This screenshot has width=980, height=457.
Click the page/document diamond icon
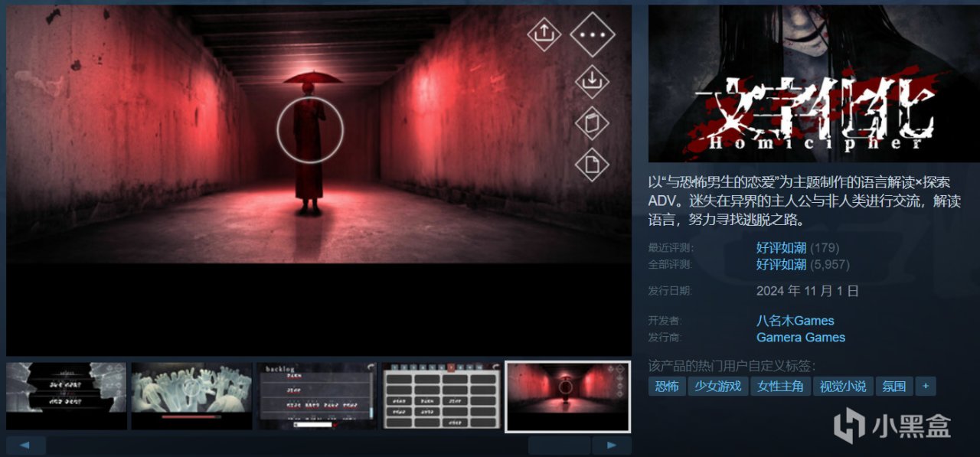[591, 165]
